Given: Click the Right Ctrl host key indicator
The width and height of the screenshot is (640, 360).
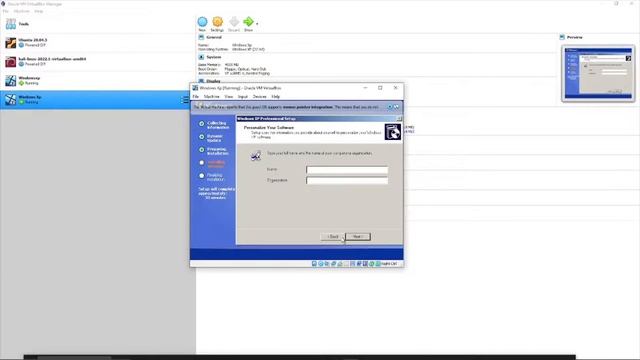Looking at the screenshot, I should click(x=389, y=264).
